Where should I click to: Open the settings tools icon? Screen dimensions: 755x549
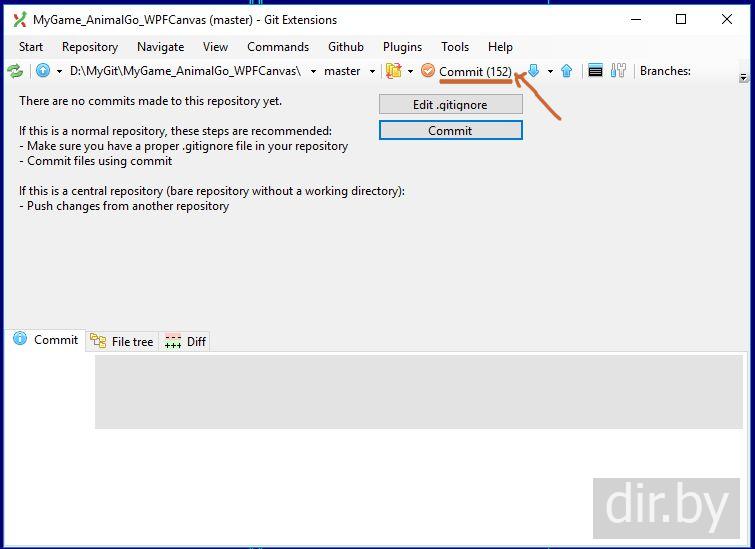click(x=618, y=71)
